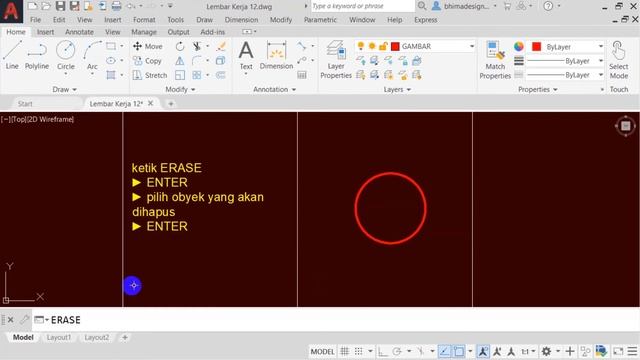
Task: Click the Plot print icon
Action: coord(116,6)
